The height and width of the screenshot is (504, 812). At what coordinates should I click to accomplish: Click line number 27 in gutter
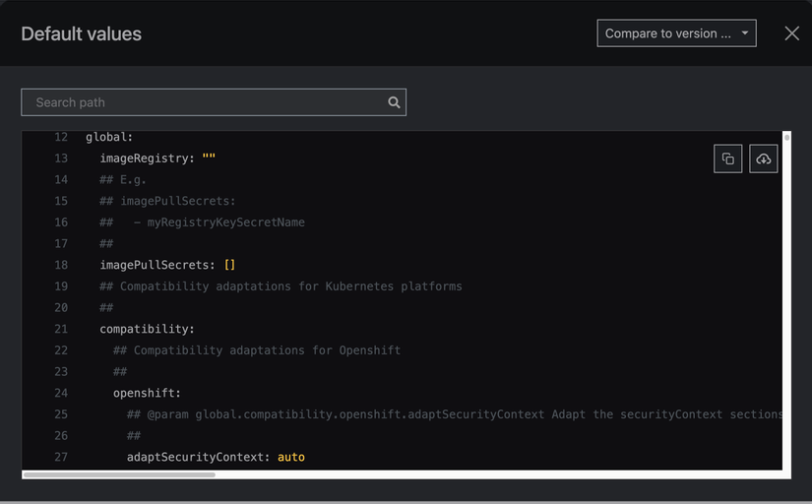(x=61, y=457)
